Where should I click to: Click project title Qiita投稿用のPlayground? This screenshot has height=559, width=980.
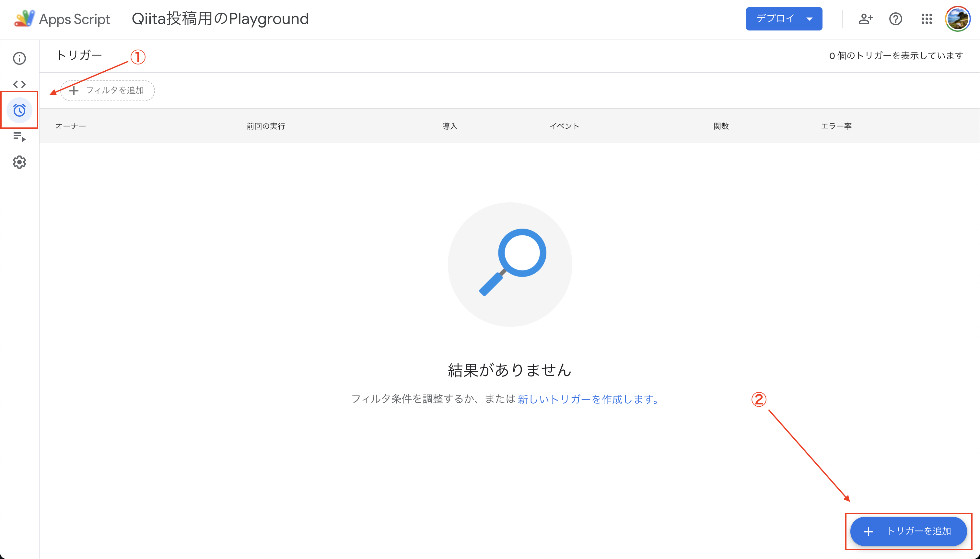coord(220,19)
